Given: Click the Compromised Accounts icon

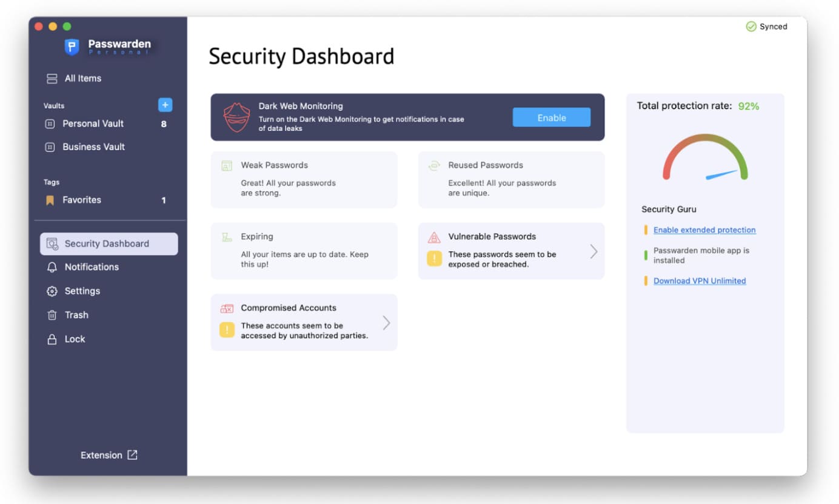Looking at the screenshot, I should click(227, 308).
